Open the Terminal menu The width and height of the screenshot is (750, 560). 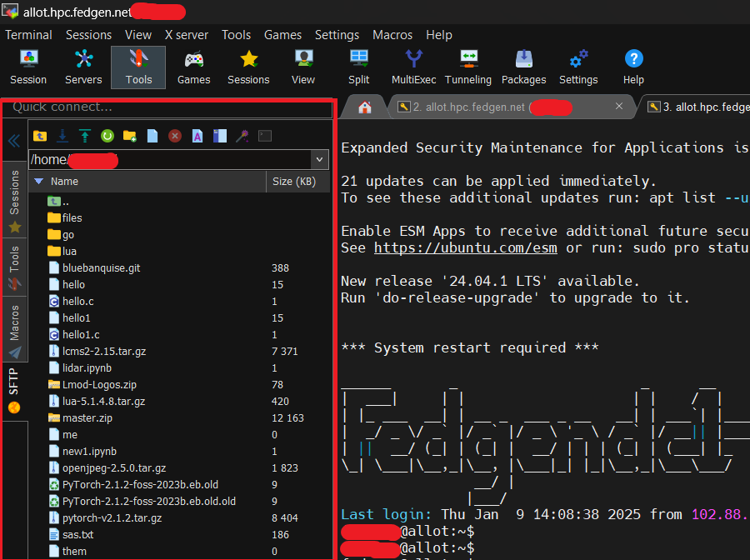click(x=28, y=35)
